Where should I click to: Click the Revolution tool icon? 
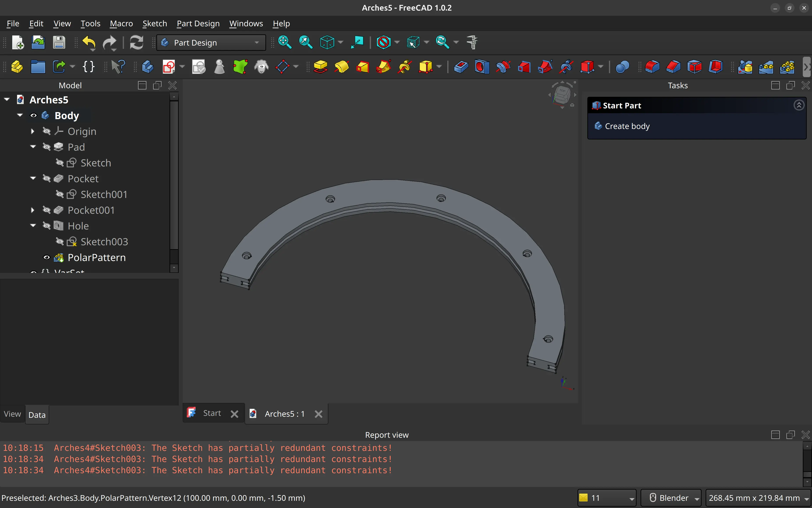click(x=341, y=67)
